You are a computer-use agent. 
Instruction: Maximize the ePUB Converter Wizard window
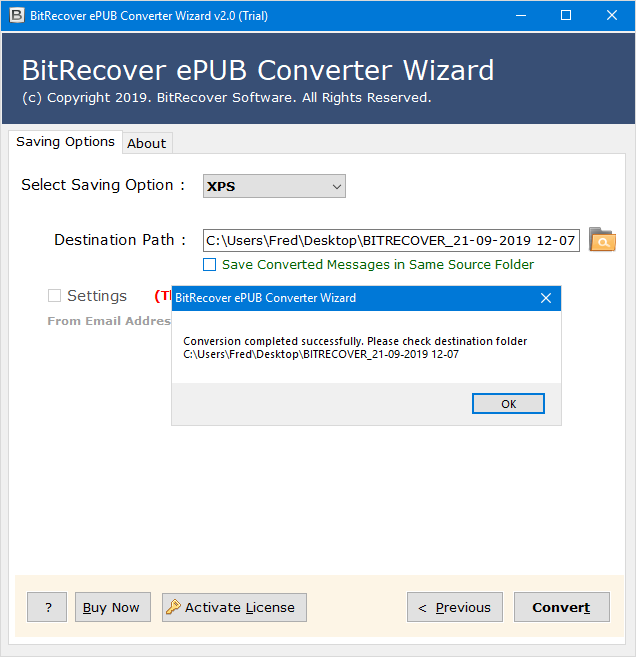(566, 16)
